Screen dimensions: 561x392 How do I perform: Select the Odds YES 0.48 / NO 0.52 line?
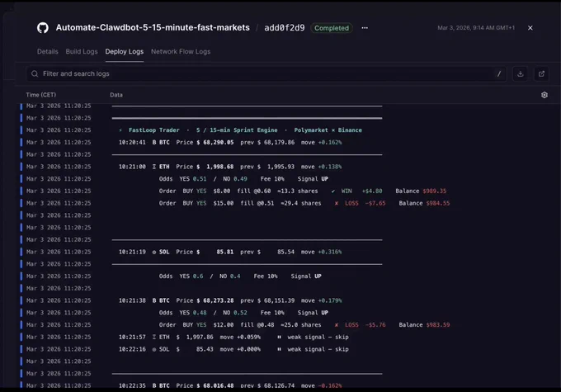(x=243, y=313)
